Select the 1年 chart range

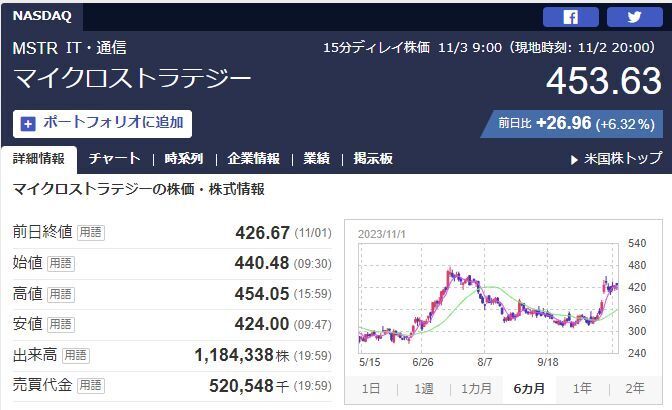coord(582,389)
